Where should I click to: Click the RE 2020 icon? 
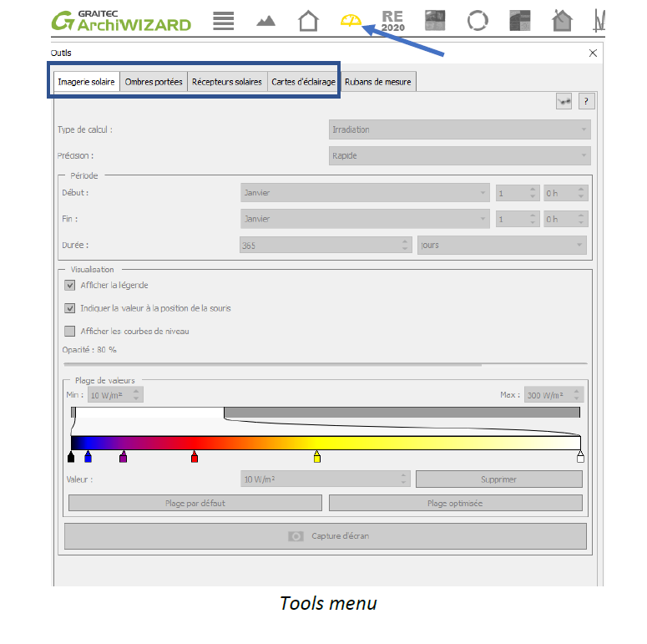pyautogui.click(x=392, y=21)
